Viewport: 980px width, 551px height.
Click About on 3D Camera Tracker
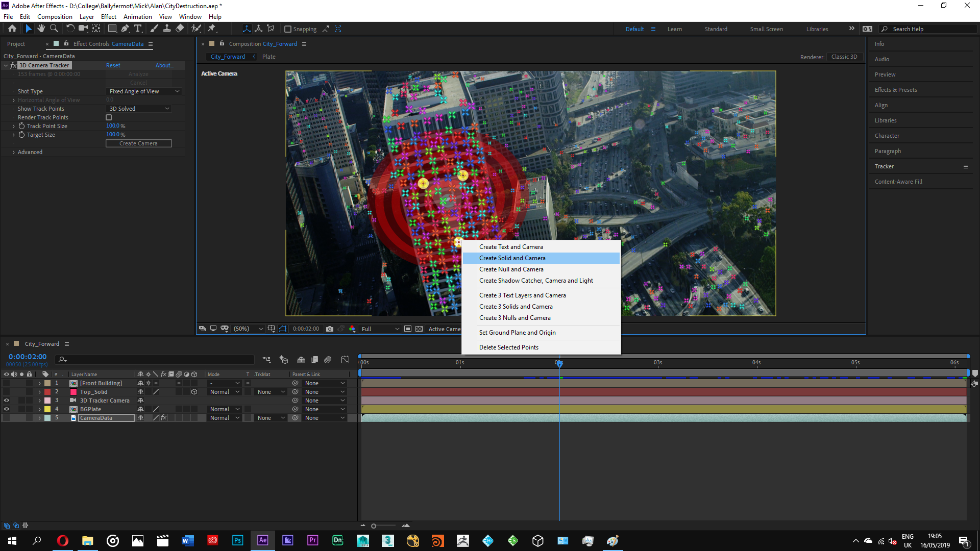click(x=164, y=65)
